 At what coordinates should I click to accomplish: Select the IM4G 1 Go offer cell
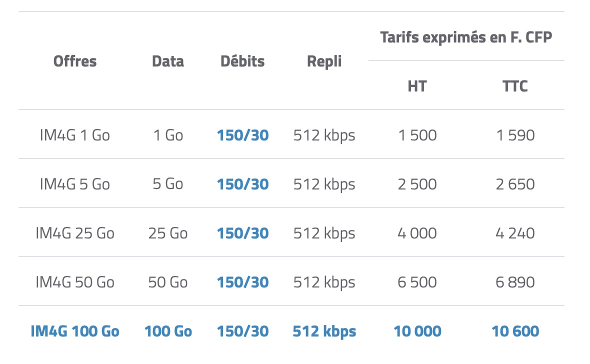pos(75,135)
